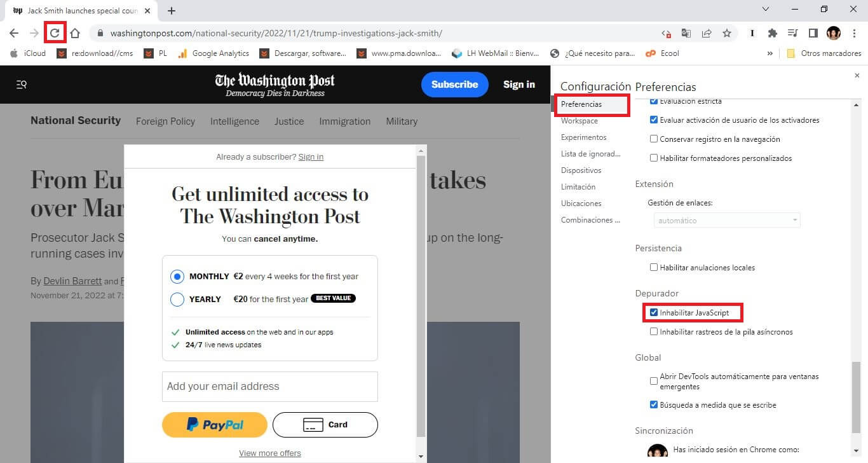Image resolution: width=868 pixels, height=463 pixels.
Task: Close the Jack Smith article tab
Action: pyautogui.click(x=147, y=11)
